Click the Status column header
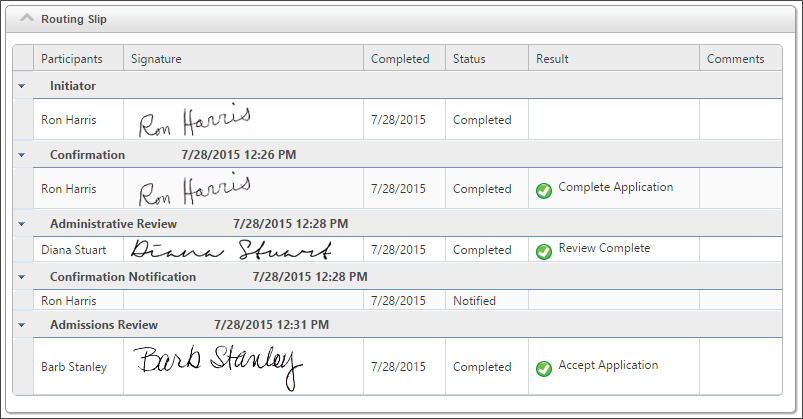803x419 pixels. pyautogui.click(x=469, y=59)
